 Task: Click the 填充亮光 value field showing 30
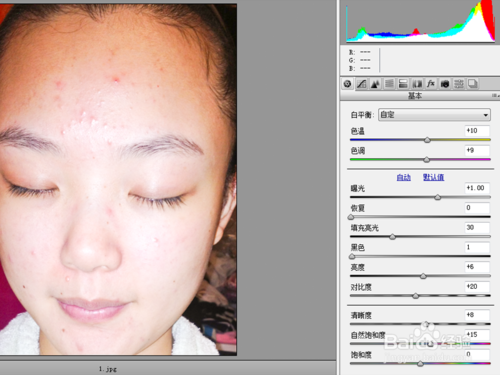click(477, 227)
